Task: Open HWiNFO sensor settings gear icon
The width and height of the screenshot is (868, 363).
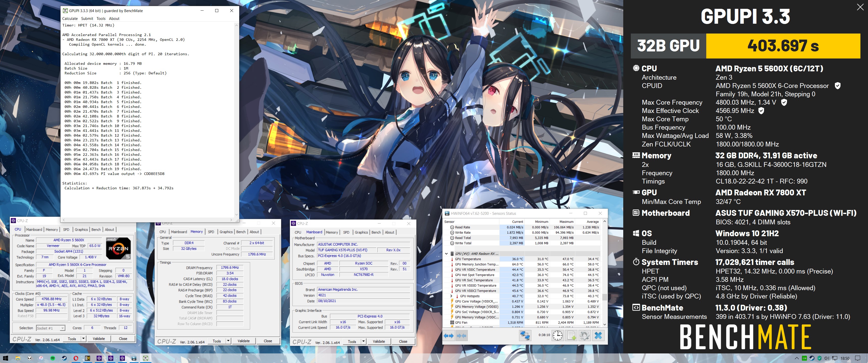Action: (585, 335)
